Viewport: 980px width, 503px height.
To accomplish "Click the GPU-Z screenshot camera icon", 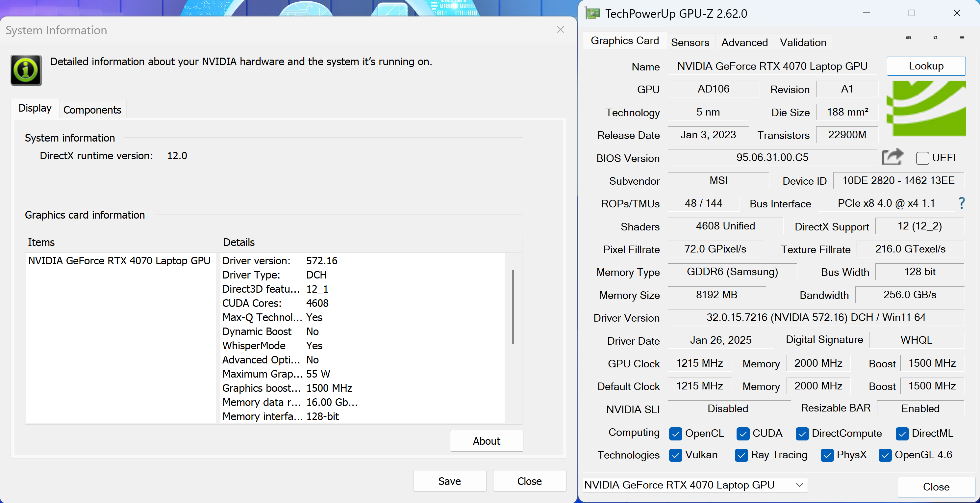I will coord(909,38).
